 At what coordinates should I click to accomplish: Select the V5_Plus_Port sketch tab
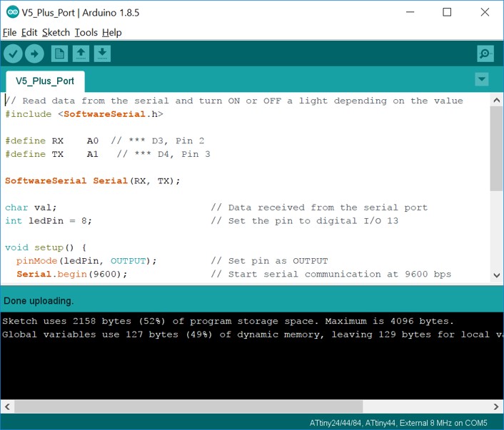coord(45,81)
